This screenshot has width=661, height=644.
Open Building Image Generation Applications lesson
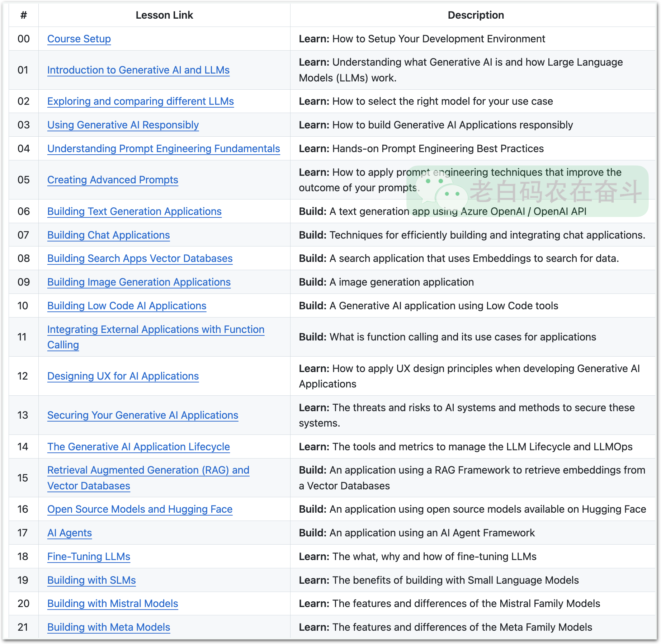(139, 282)
